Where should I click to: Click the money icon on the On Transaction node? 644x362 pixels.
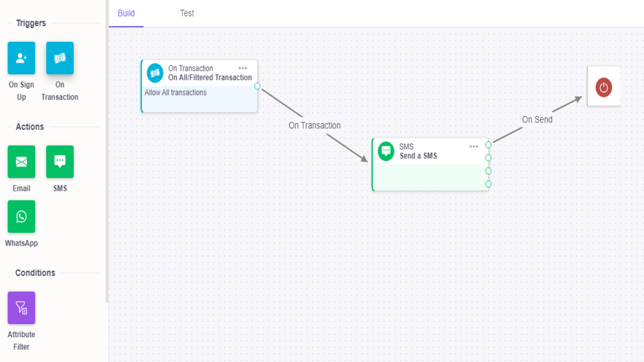(155, 72)
